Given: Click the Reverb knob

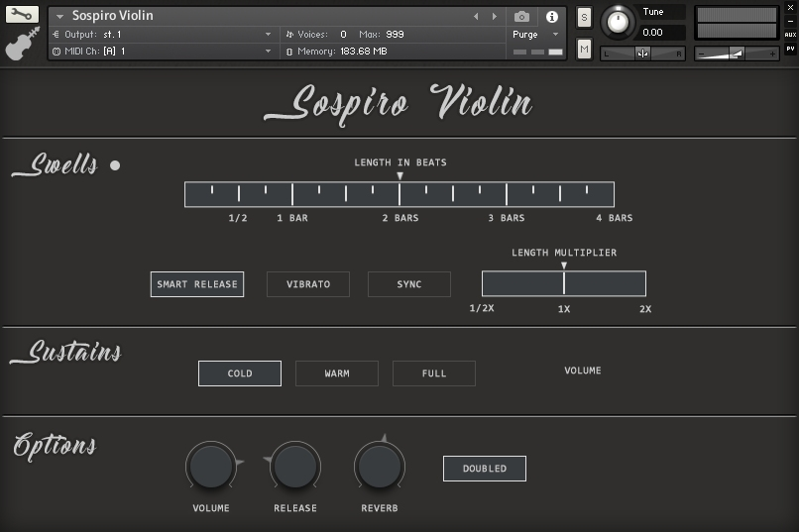Looking at the screenshot, I should pos(380,466).
